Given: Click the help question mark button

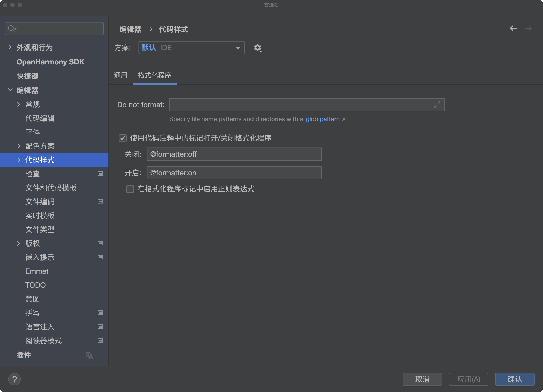Looking at the screenshot, I should (15, 379).
